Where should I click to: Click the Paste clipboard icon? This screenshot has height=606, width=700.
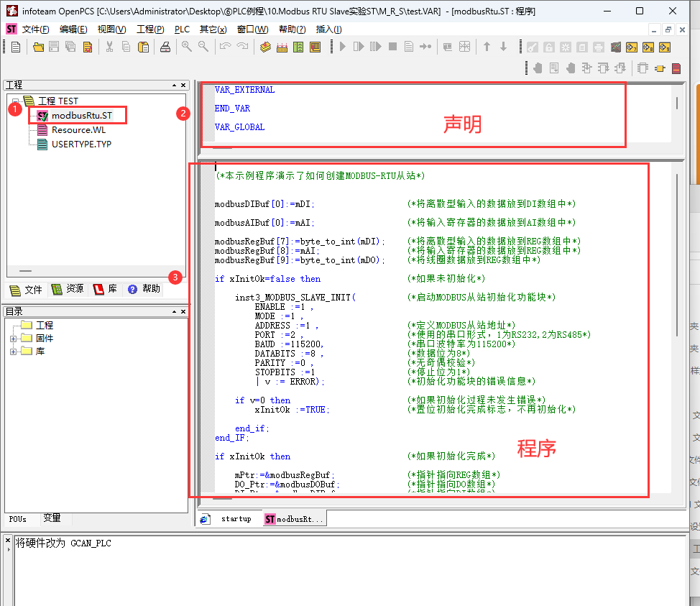(143, 47)
